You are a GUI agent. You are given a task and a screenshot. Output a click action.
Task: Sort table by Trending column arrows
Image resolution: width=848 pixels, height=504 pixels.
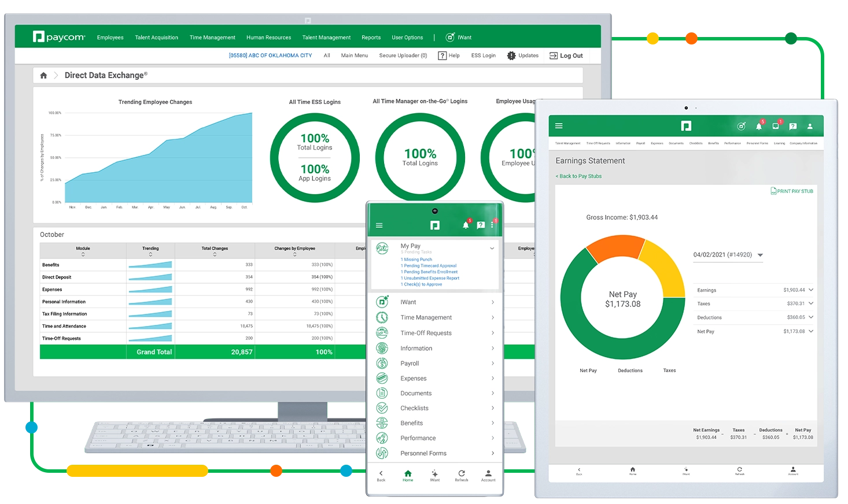150,254
